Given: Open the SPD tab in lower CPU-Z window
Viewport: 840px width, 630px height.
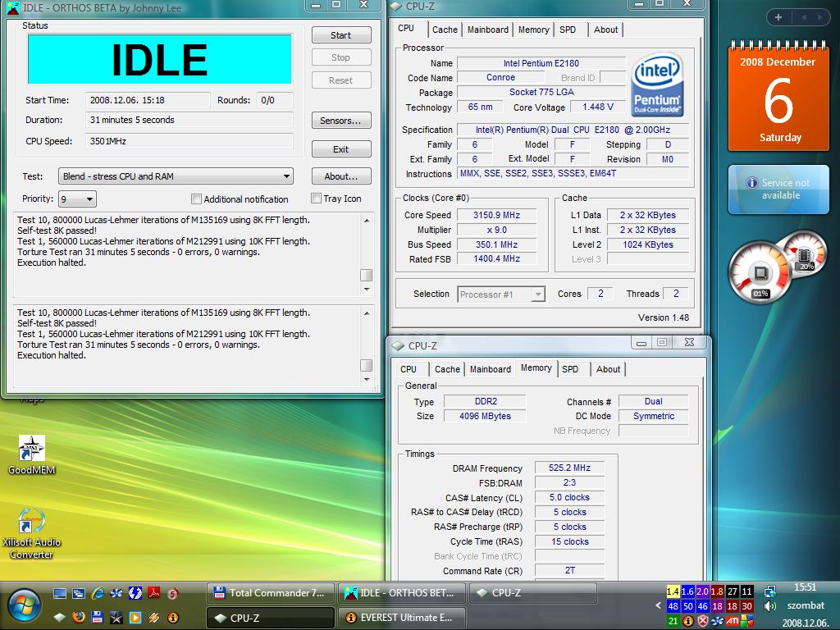Looking at the screenshot, I should (570, 369).
